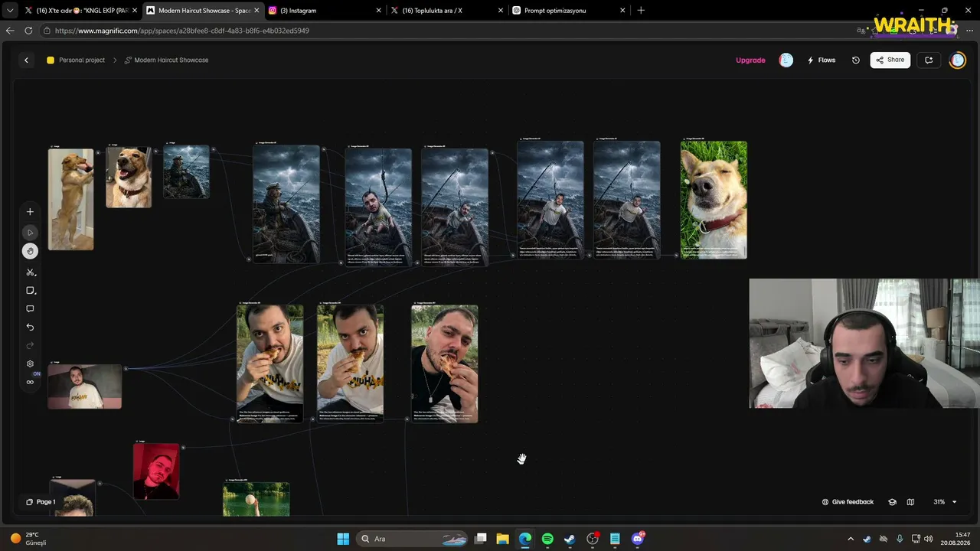This screenshot has width=980, height=551.
Task: Open Spotify from the taskbar
Action: [547, 539]
